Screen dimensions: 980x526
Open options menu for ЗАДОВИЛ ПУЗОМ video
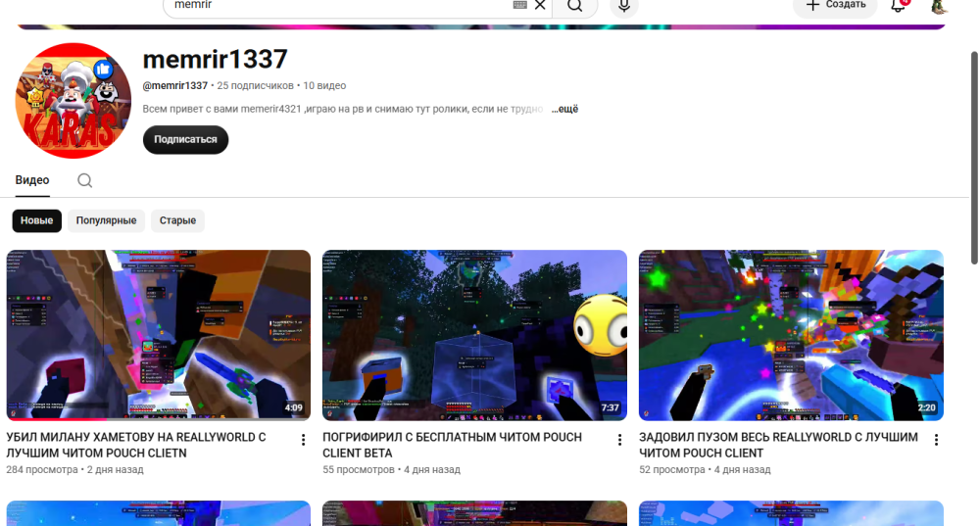point(936,440)
